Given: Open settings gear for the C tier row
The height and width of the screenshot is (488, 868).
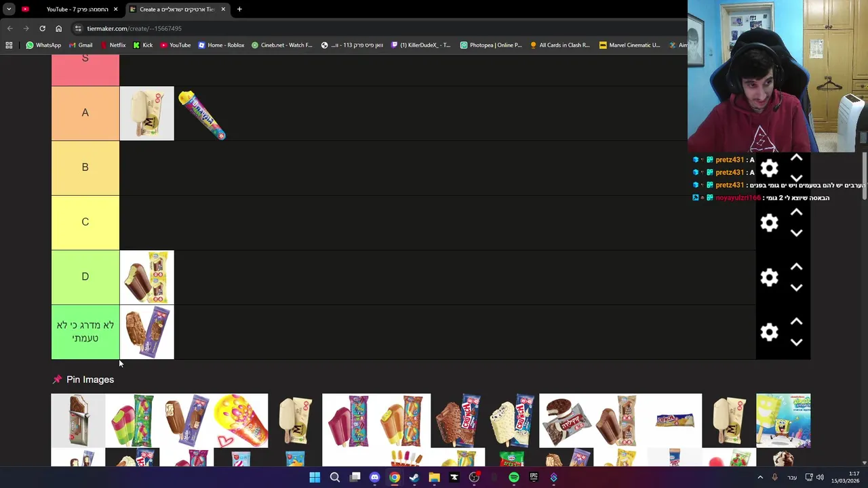Looking at the screenshot, I should (769, 223).
